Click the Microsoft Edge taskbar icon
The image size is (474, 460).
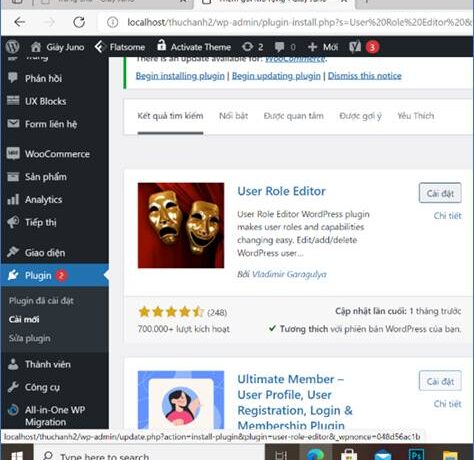coord(315,455)
